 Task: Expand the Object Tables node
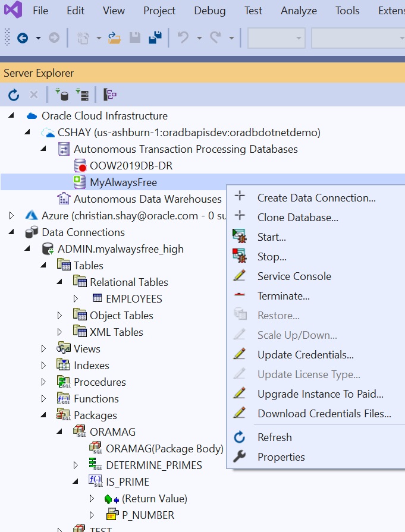click(59, 315)
